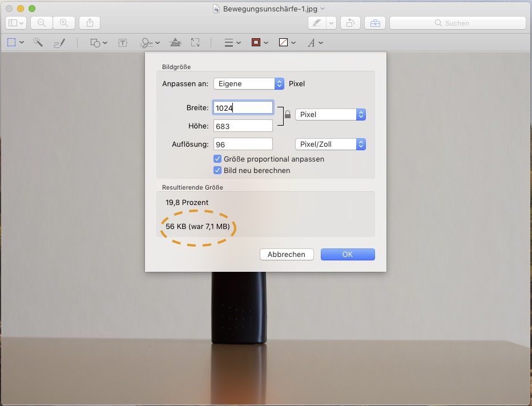Click the zoom in magnifier icon
This screenshot has height=406, width=532.
point(64,23)
